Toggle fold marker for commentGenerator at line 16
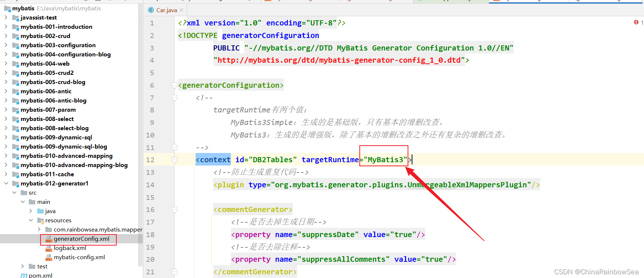 pyautogui.click(x=175, y=210)
